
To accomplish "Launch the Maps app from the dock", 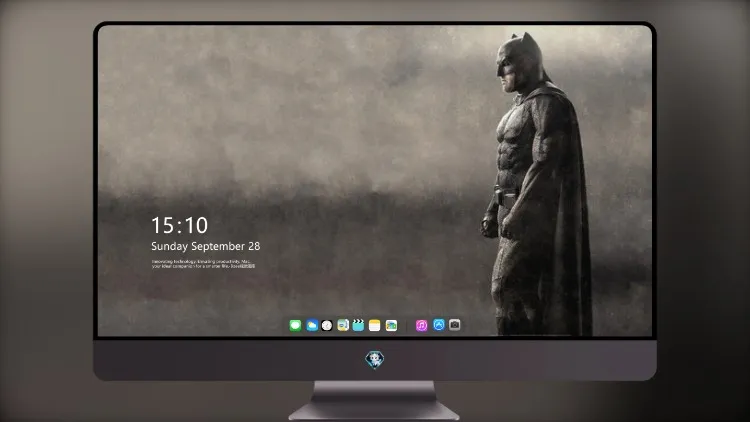I will tap(343, 325).
